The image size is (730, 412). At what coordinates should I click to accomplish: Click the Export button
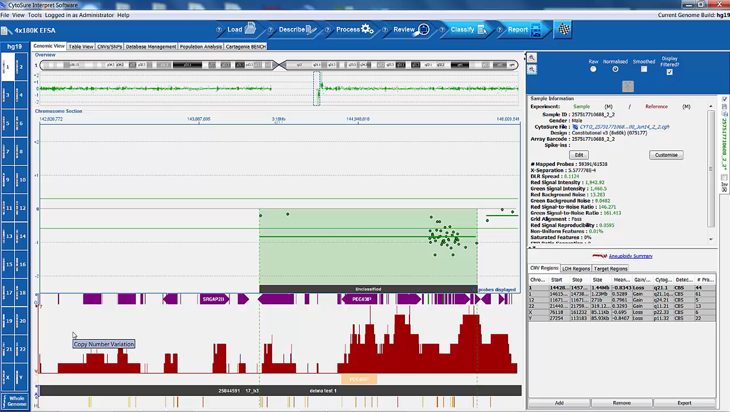click(684, 403)
